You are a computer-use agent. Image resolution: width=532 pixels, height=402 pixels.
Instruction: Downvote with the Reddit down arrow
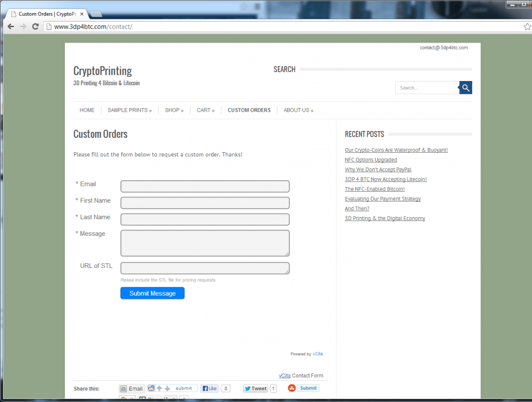[167, 388]
